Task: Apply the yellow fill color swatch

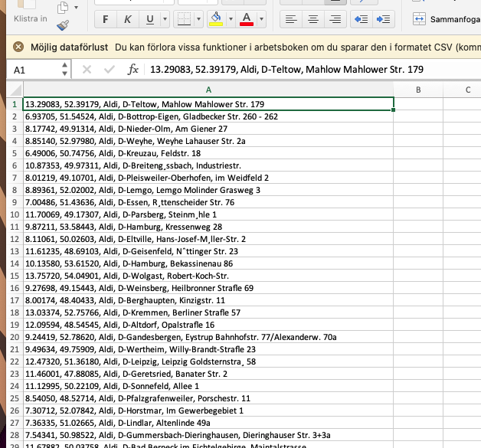Action: click(x=217, y=18)
